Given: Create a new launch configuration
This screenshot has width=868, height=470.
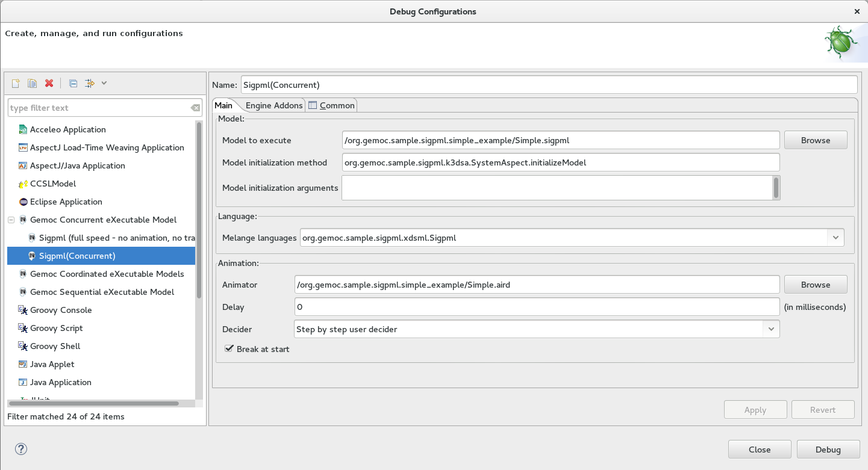Looking at the screenshot, I should [x=15, y=83].
